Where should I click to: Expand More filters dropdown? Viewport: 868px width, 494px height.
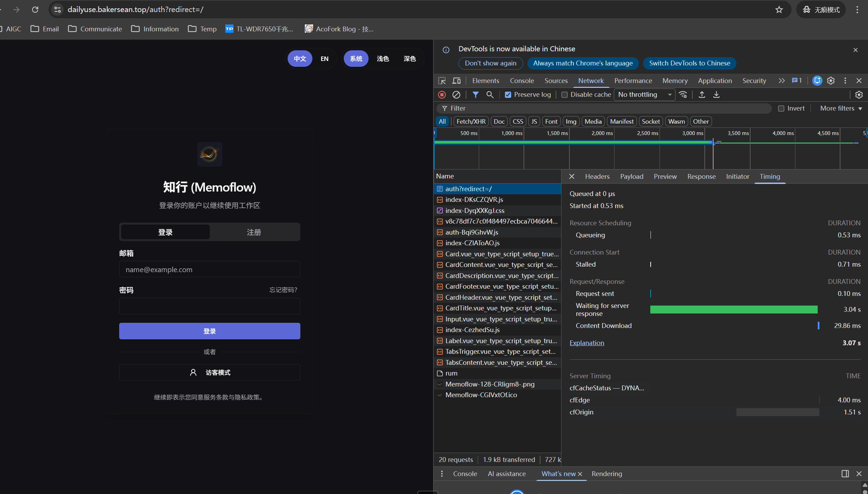(841, 108)
